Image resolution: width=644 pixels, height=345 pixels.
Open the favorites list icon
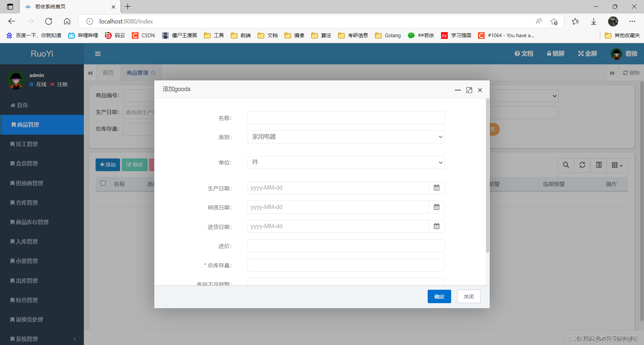(x=575, y=21)
